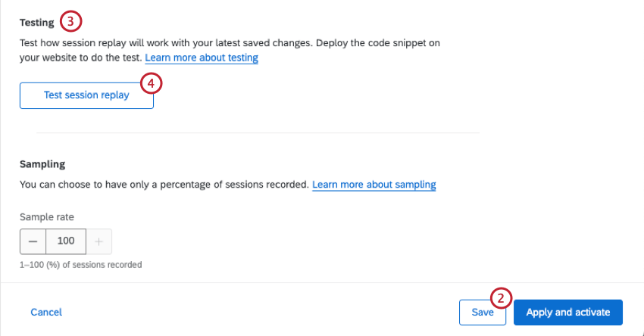Screen dimensions: 644x336
Task: Save the current changes
Action: tap(483, 313)
